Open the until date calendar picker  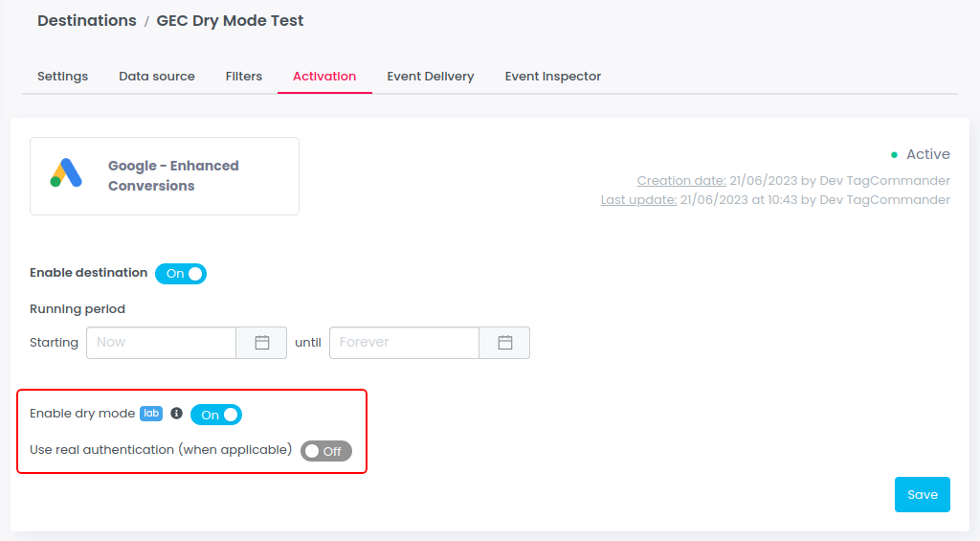coord(504,343)
